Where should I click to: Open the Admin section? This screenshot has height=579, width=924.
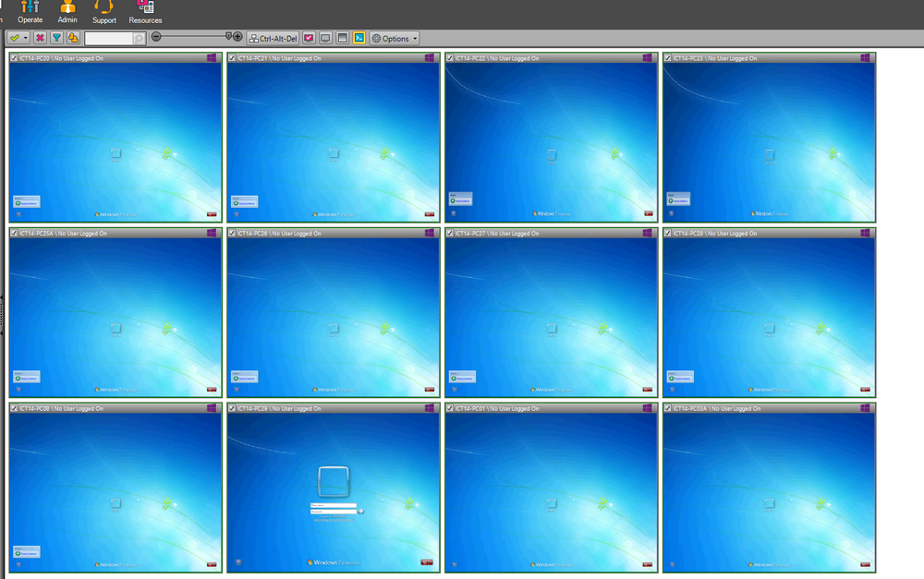[67, 12]
